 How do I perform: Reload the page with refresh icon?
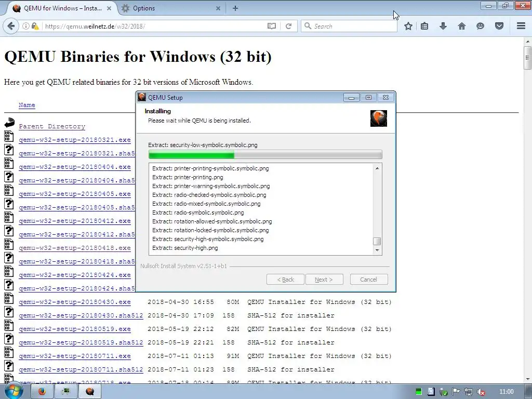[289, 26]
